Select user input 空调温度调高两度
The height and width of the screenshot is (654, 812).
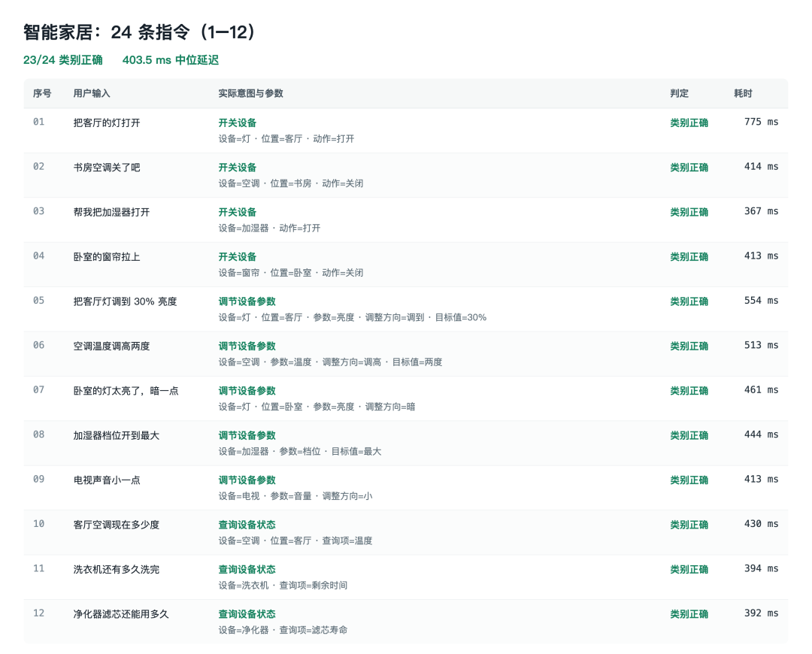click(x=111, y=346)
